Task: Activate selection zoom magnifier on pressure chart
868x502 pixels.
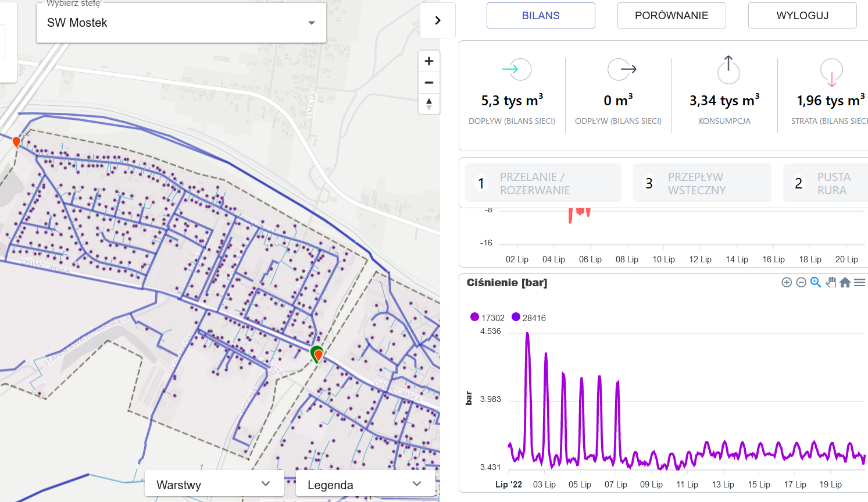Action: tap(816, 282)
